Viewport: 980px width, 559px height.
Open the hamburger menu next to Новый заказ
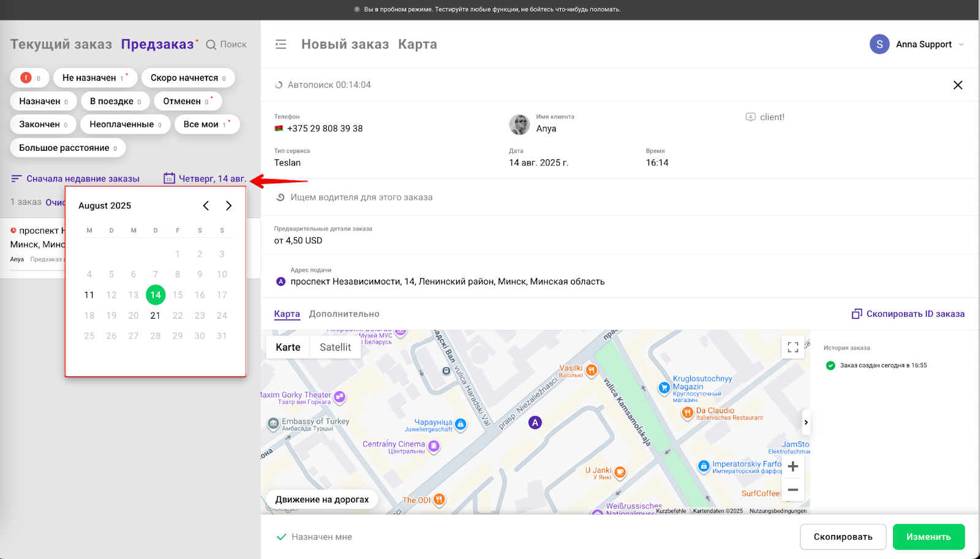pos(281,44)
